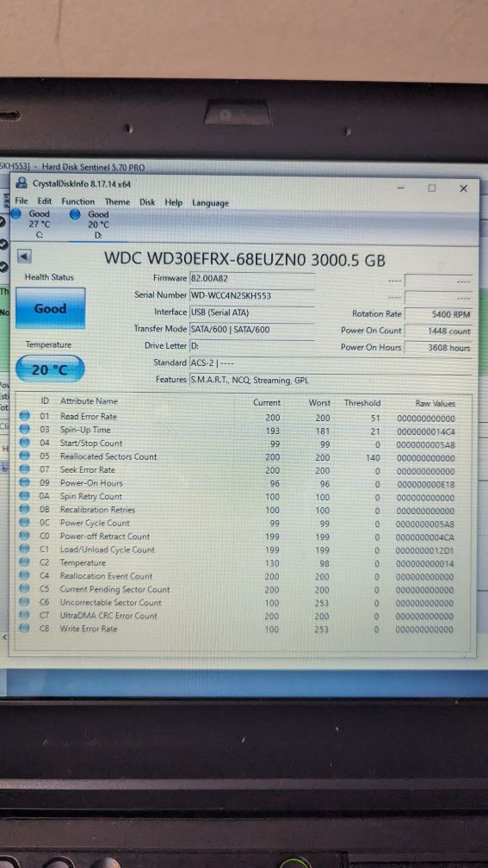
Task: Click the Standard field ACS-2
Action: click(330, 363)
